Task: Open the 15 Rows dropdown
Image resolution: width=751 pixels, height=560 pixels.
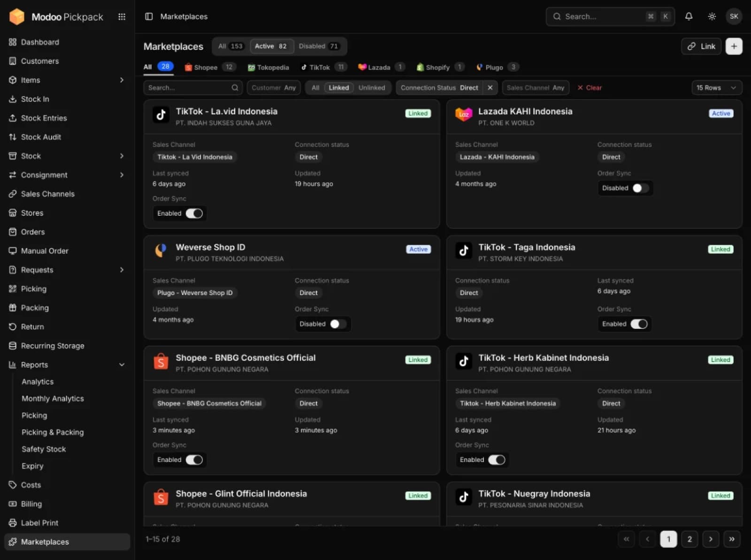Action: pos(716,88)
